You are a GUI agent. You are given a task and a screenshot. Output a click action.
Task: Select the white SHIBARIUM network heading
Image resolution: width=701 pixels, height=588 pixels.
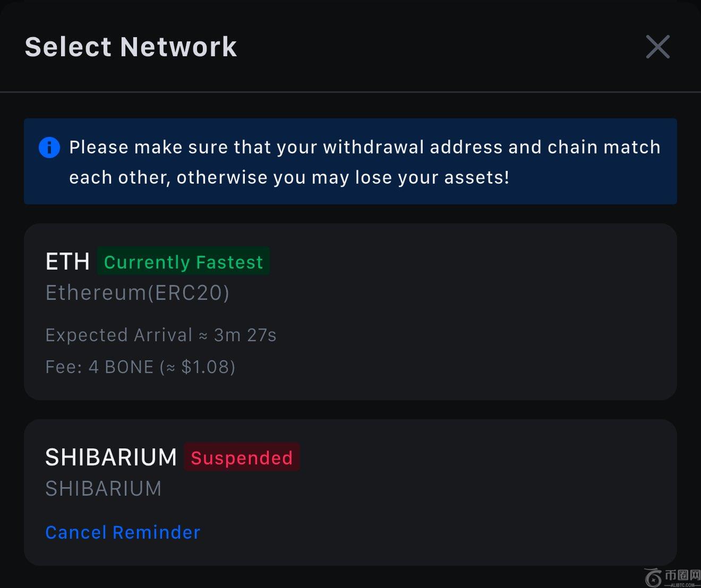110,457
